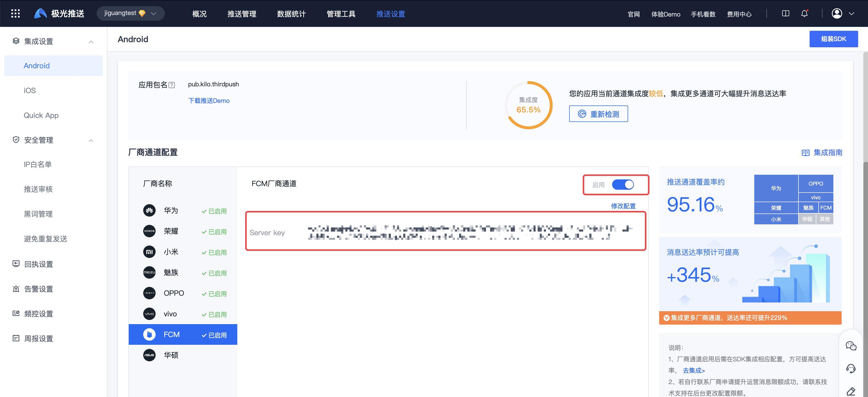868x397 pixels.
Task: Open the WeChat contact floating icon
Action: pos(851,346)
